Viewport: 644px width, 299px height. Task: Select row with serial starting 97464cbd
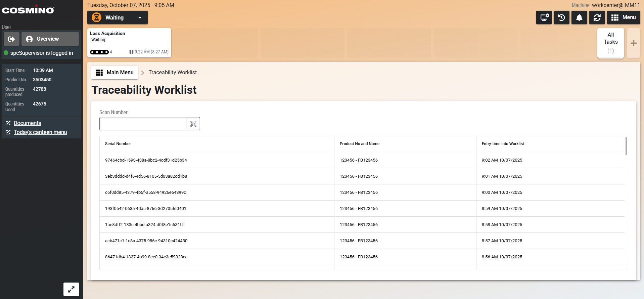[146, 160]
